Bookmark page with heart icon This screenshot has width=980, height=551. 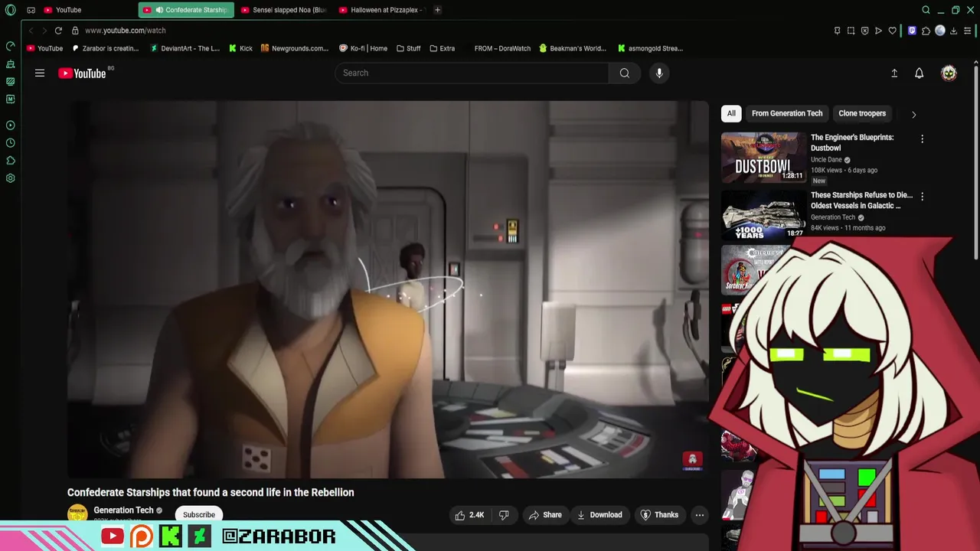click(892, 31)
